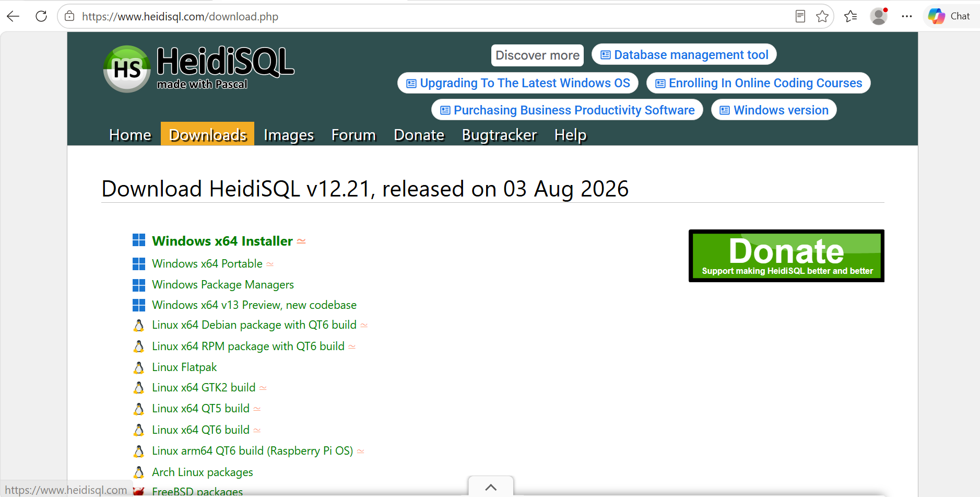Click the HeidiSQL HS logo

click(127, 69)
